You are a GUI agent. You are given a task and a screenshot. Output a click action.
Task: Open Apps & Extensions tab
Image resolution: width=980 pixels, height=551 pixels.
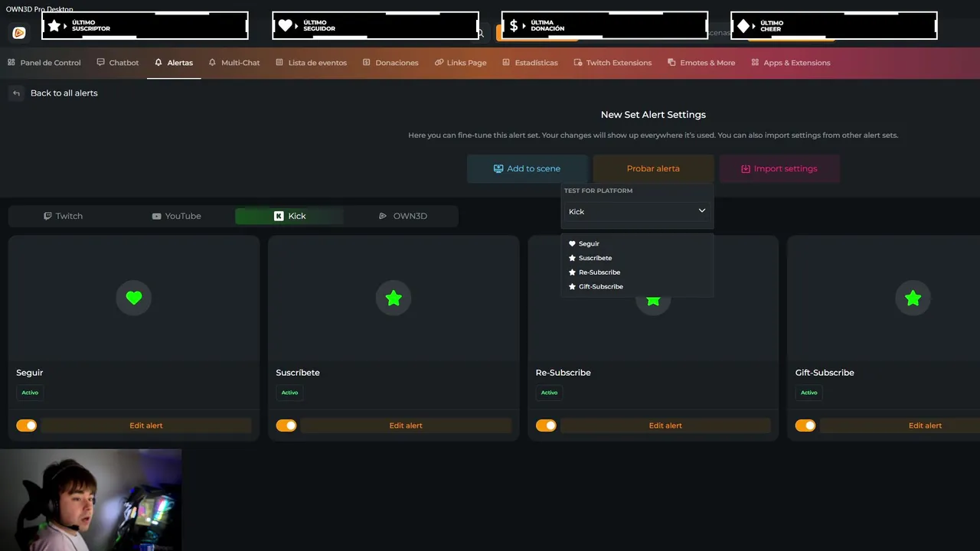pos(790,63)
